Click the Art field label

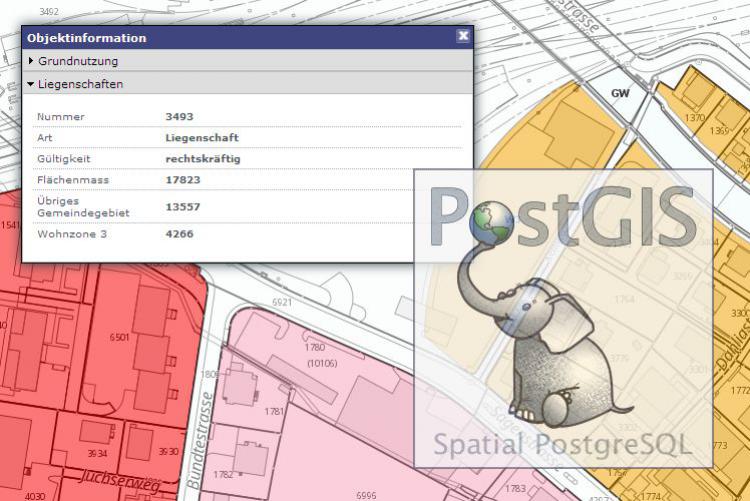coord(44,137)
